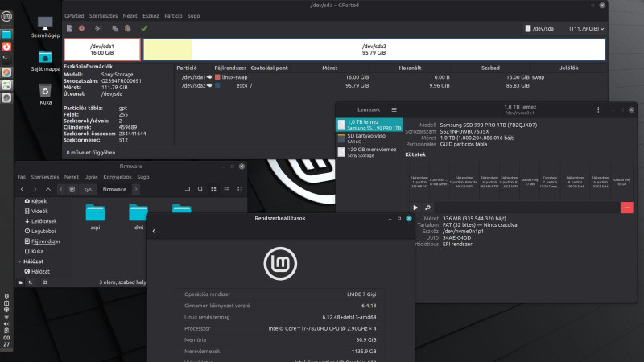
Task: Open the dmi folder
Action: [x=138, y=217]
